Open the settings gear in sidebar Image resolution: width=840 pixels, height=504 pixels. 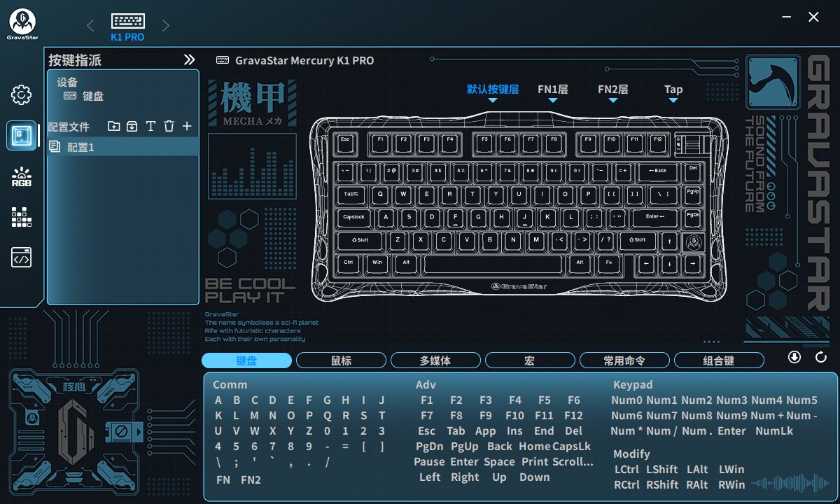point(21,94)
